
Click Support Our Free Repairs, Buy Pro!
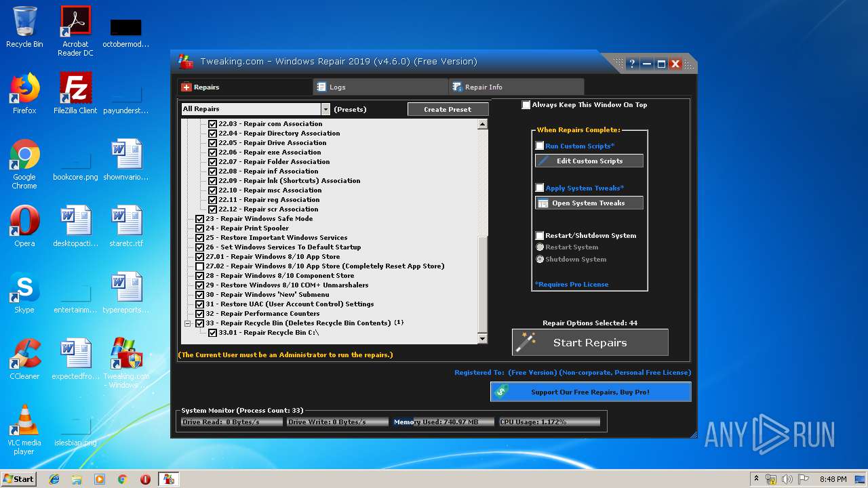(591, 392)
